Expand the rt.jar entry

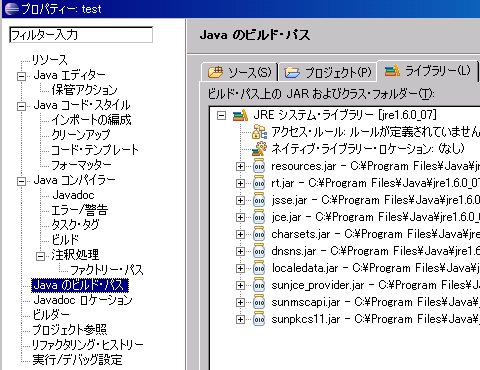pyautogui.click(x=240, y=183)
